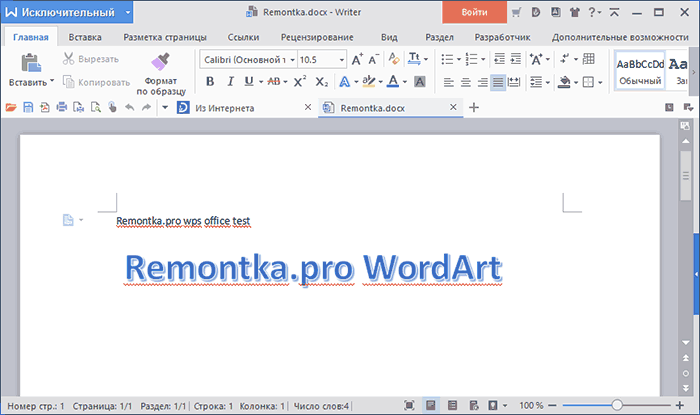The width and height of the screenshot is (700, 415).
Task: Click the font color A swatch
Action: point(393,82)
